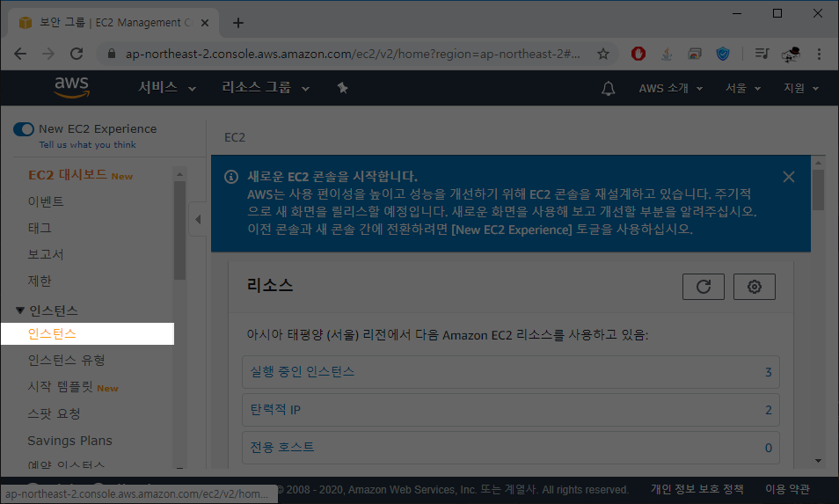
Task: Click the AWS logo home icon
Action: point(72,87)
